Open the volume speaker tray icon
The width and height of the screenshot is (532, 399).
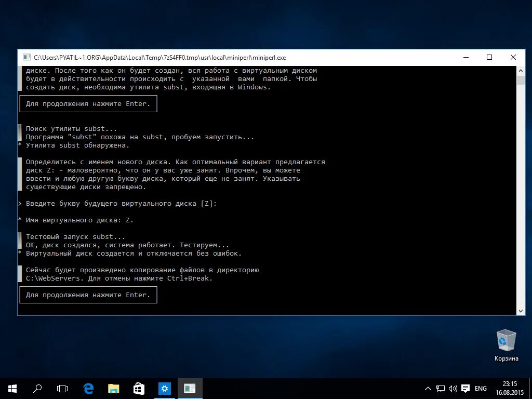[453, 389]
